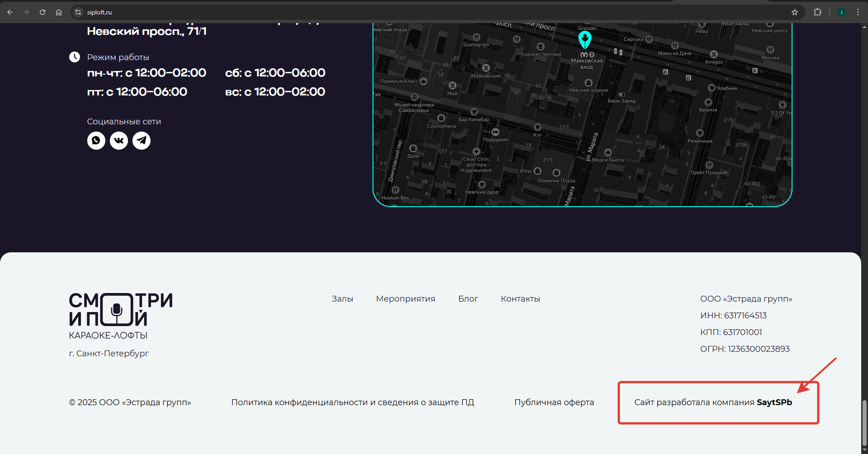
Task: Open the Telegram social icon
Action: pos(142,141)
